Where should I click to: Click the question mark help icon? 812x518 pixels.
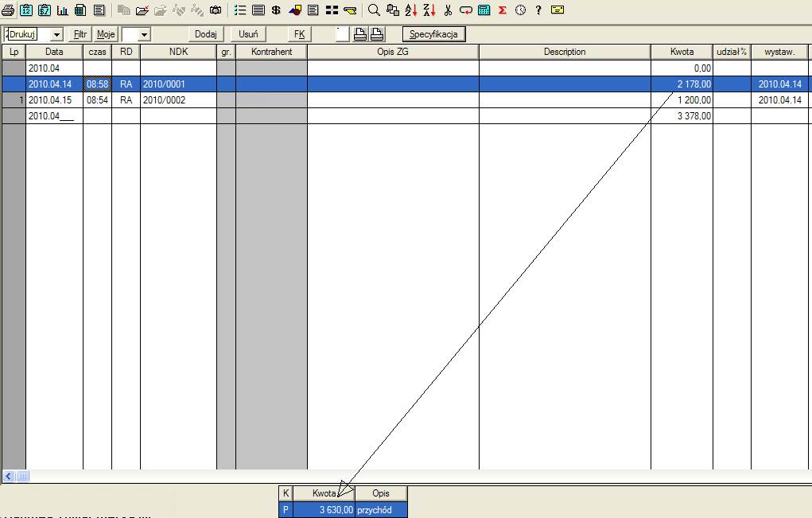pos(538,10)
